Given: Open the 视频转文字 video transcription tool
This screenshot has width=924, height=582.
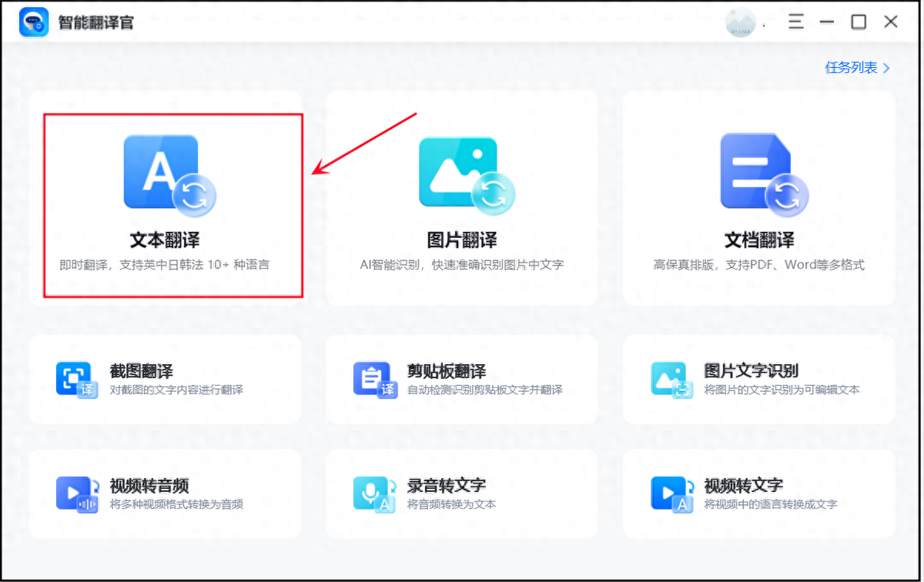Looking at the screenshot, I should (x=758, y=493).
